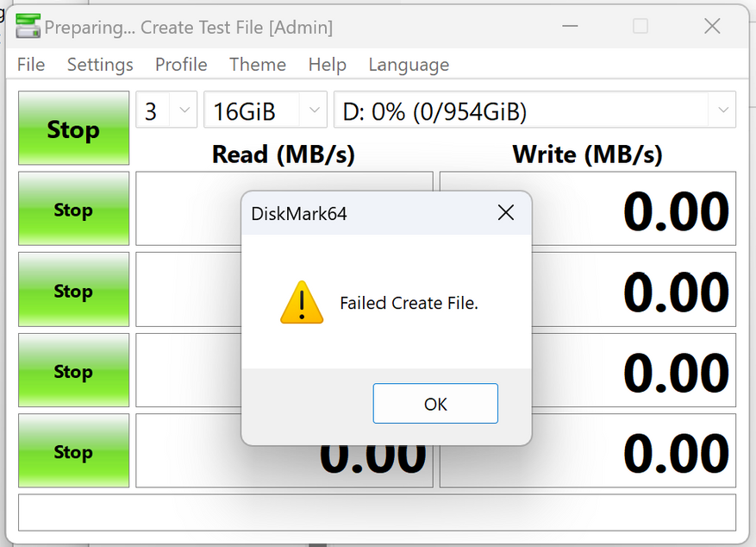
Task: Click the second-row green Stop button
Action: click(73, 209)
